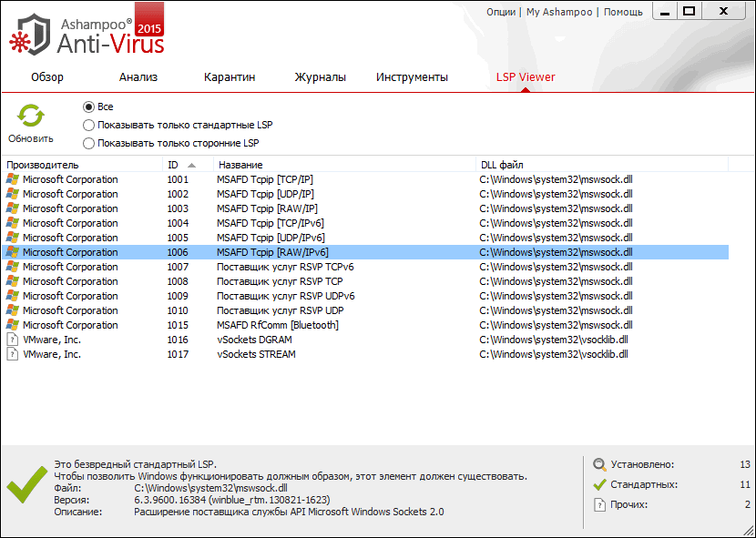Enable Показывать только стандартные LSP filter
This screenshot has width=756, height=538.
tap(88, 125)
